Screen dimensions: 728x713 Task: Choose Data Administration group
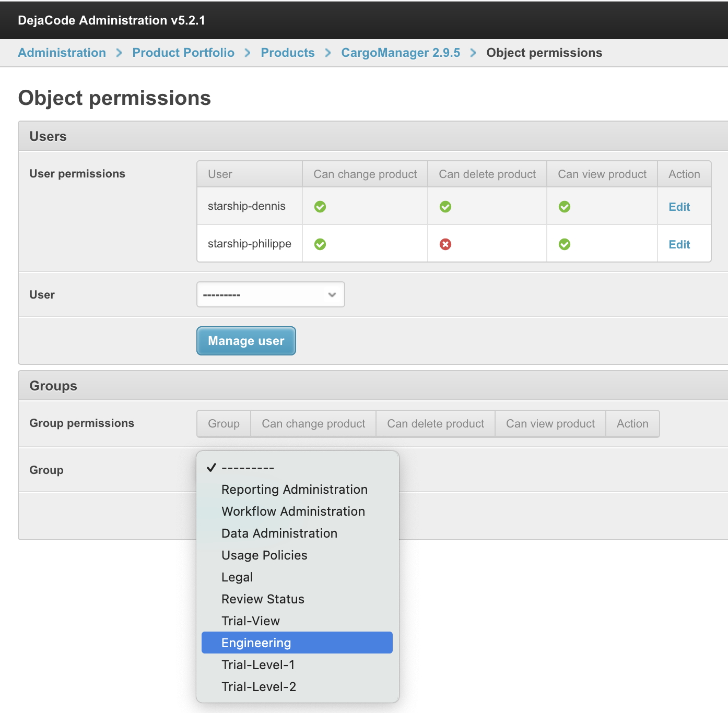pos(297,533)
